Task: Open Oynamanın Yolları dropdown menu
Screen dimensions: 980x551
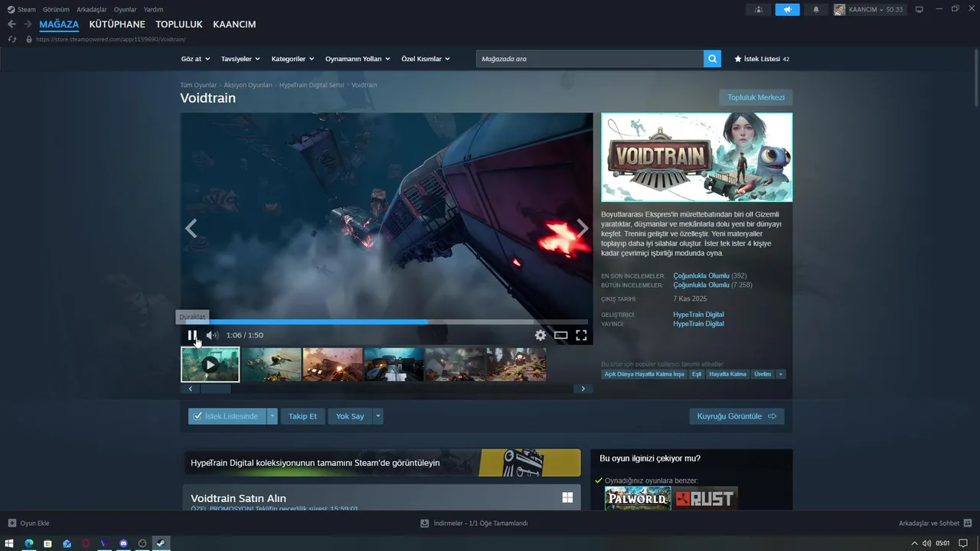Action: [x=358, y=59]
